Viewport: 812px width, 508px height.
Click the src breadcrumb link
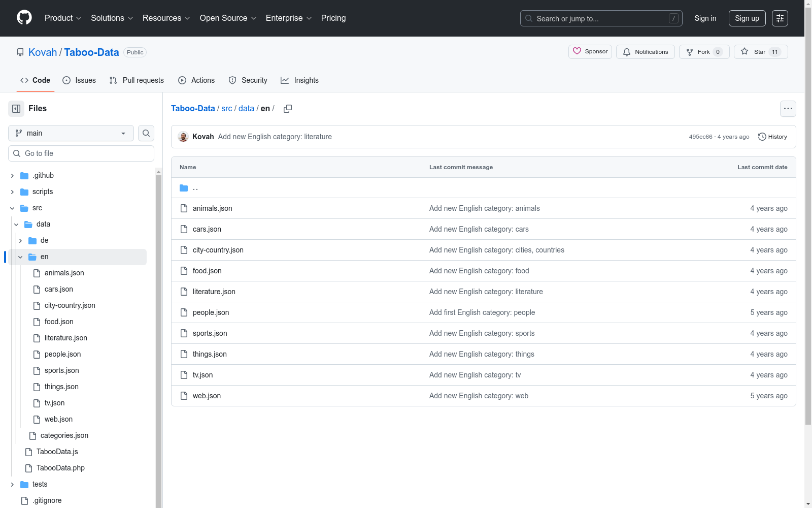[x=227, y=109]
